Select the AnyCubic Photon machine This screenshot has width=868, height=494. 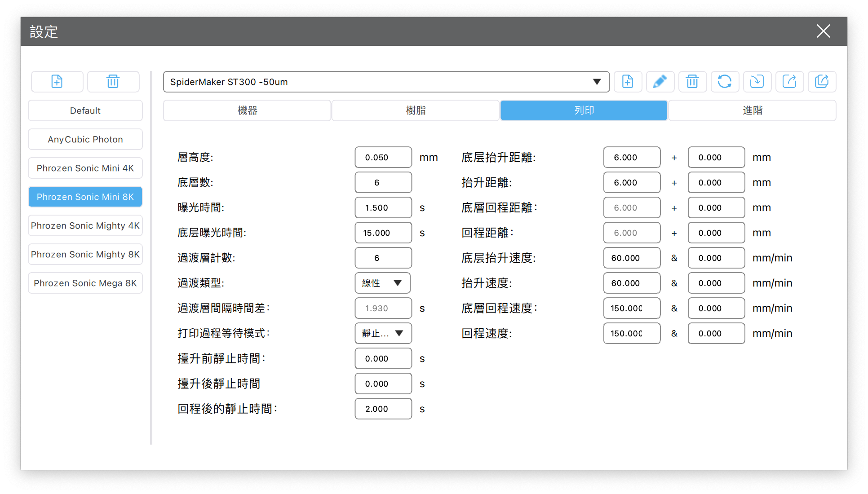[85, 139]
